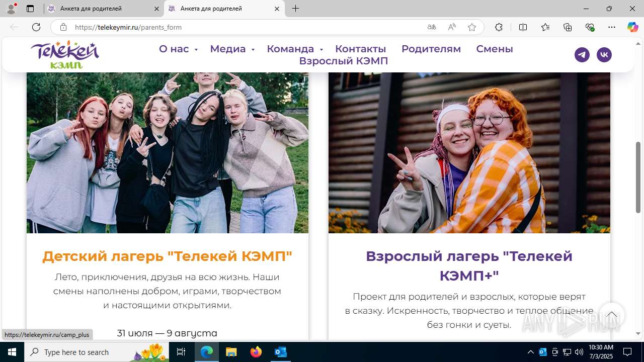Screen dimensions: 644x362
Task: Launch Firefox from taskbar
Action: (x=256, y=352)
